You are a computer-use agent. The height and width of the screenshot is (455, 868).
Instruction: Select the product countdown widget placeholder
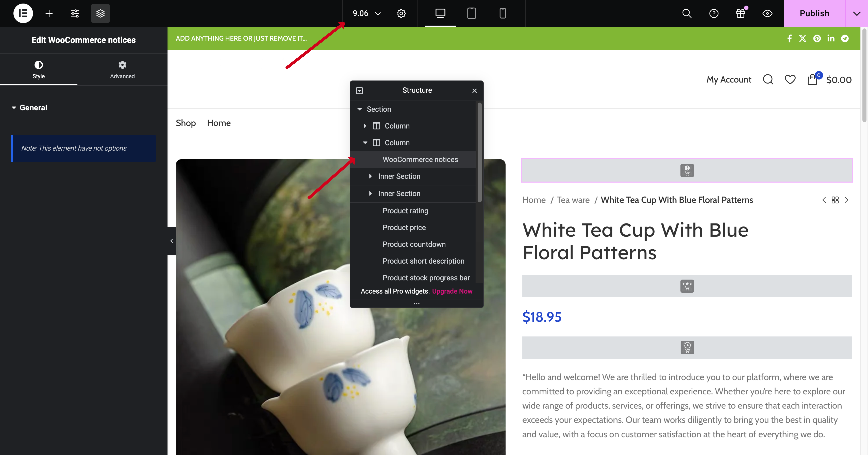coord(687,348)
